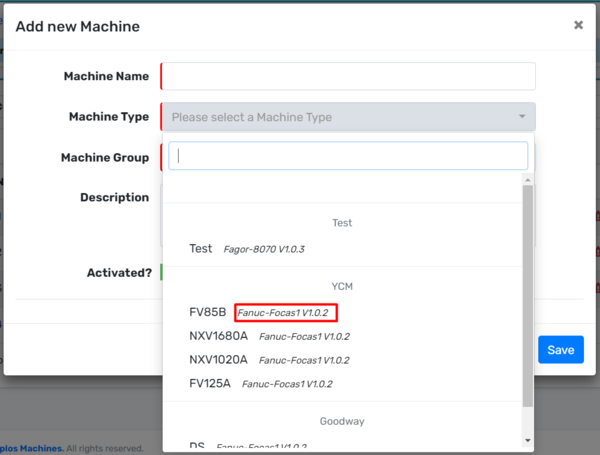Close the Add new Machine dialog
Screen dimensions: 600x455
coord(578,25)
